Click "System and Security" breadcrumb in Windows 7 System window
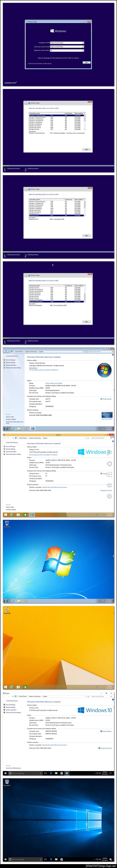This screenshot has height=868, width=117. pyautogui.click(x=31, y=351)
